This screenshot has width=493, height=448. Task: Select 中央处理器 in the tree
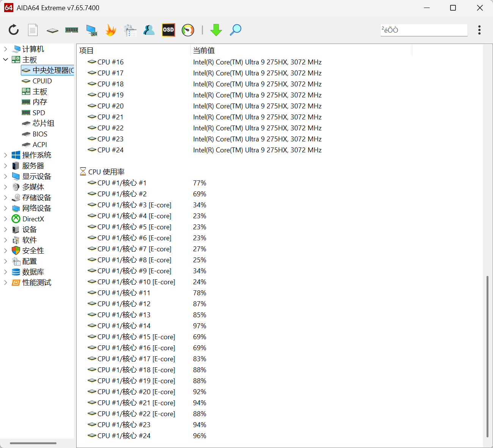click(47, 70)
